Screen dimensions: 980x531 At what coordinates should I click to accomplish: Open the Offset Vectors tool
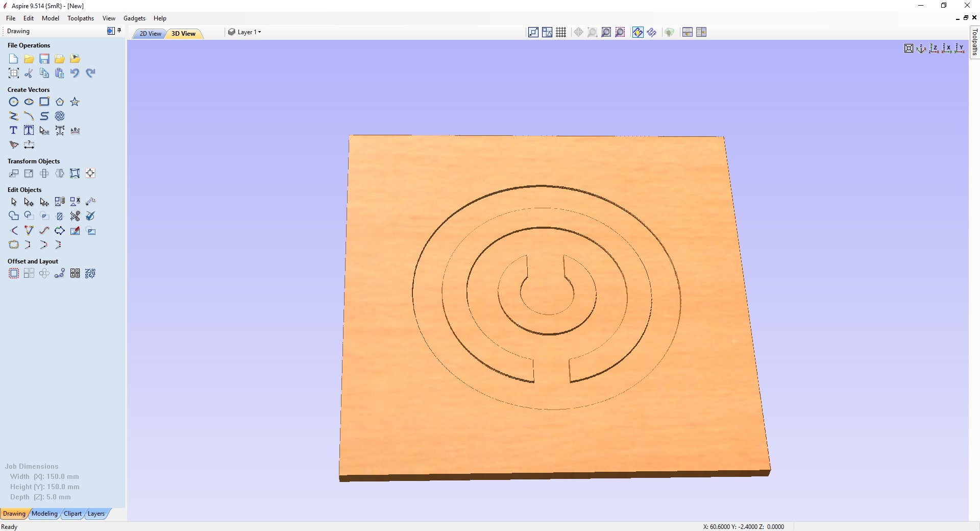coord(14,274)
